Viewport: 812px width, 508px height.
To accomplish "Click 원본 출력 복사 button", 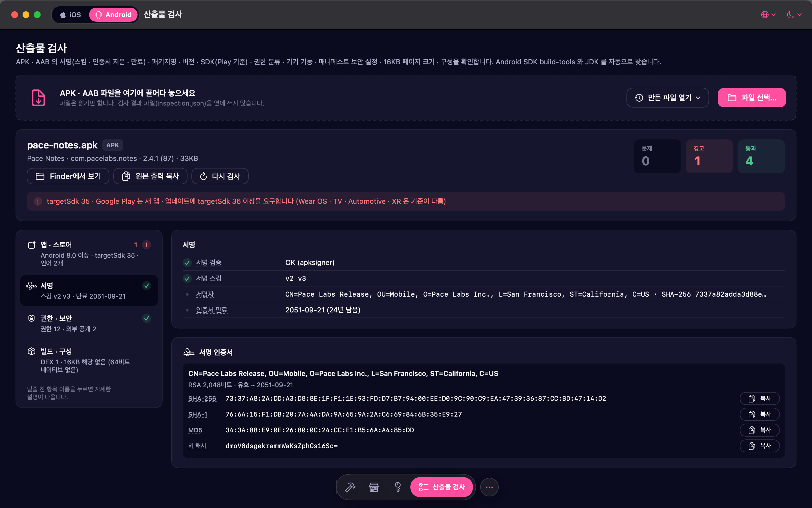I will pos(150,176).
